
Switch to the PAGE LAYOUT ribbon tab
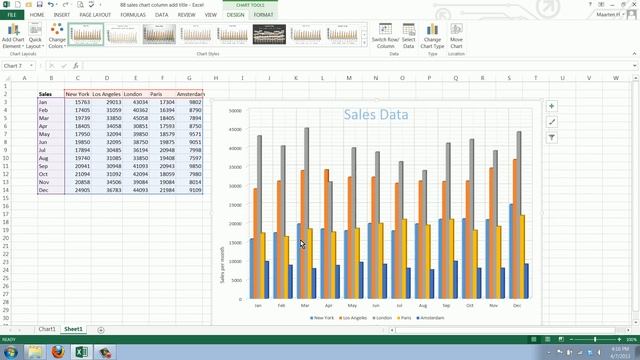(95, 15)
